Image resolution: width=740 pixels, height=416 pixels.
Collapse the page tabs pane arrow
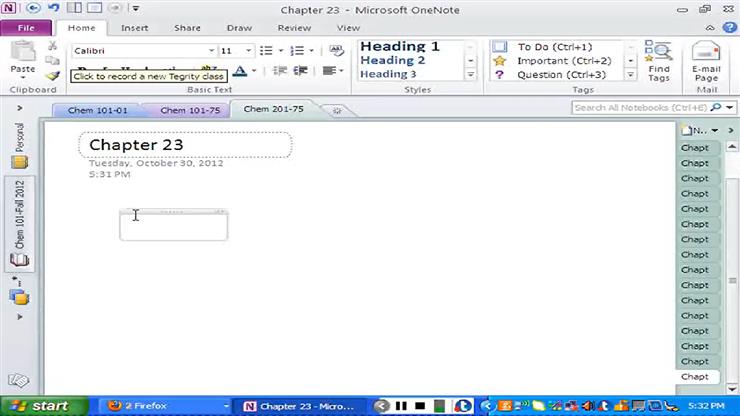(x=731, y=130)
